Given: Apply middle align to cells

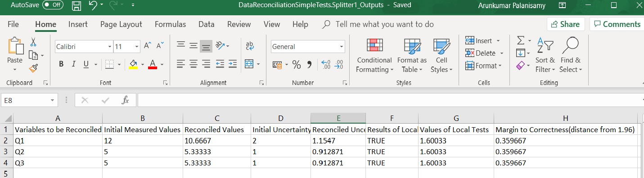Looking at the screenshot, I should tap(194, 45).
